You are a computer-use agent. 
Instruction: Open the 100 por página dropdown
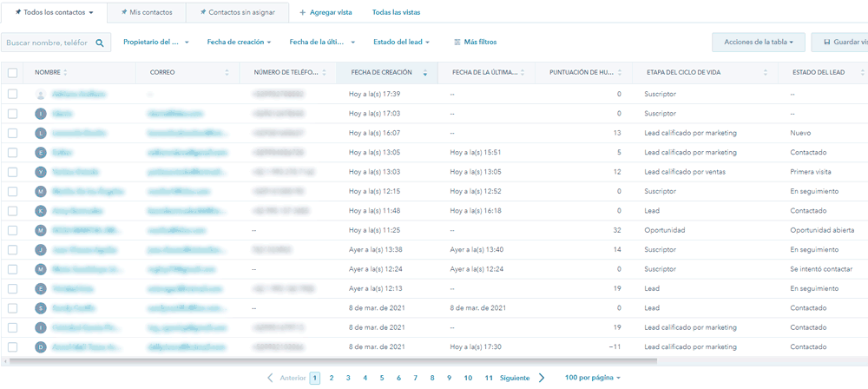(598, 378)
